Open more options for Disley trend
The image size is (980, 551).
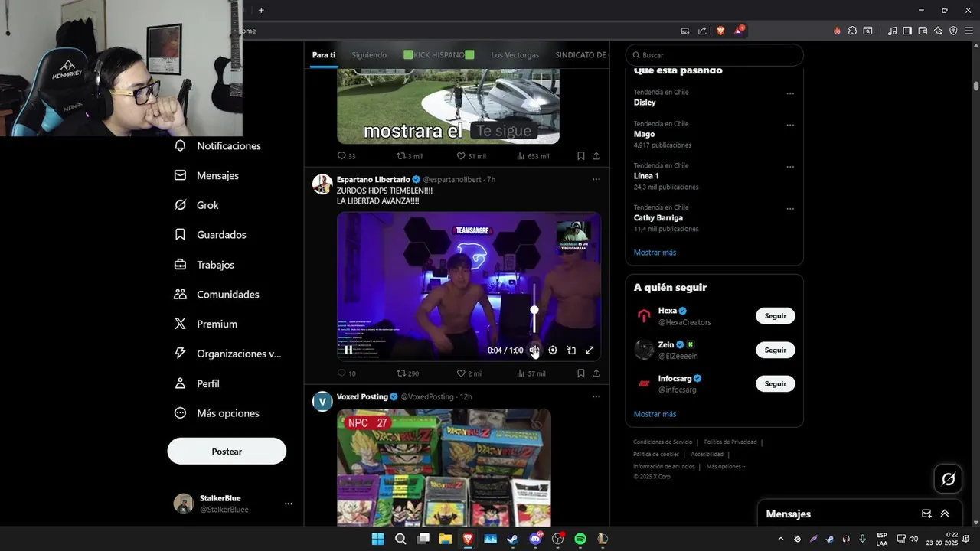coord(790,93)
